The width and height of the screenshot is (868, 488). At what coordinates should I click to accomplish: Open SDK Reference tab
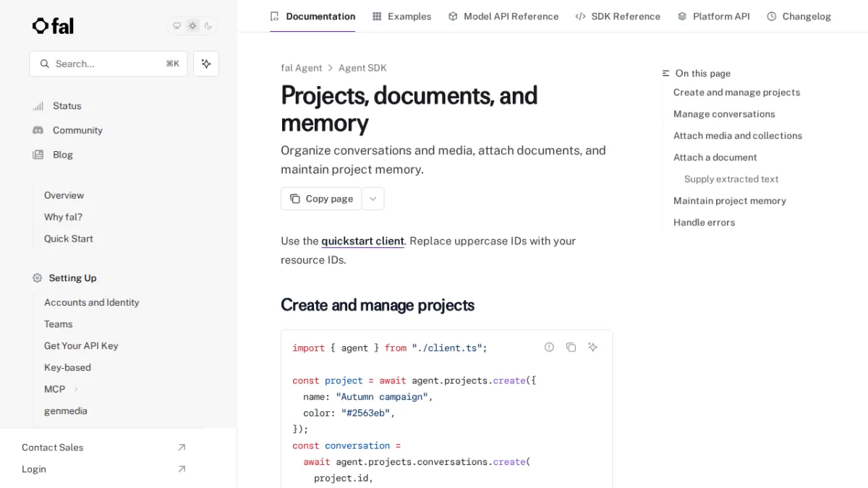pyautogui.click(x=618, y=16)
